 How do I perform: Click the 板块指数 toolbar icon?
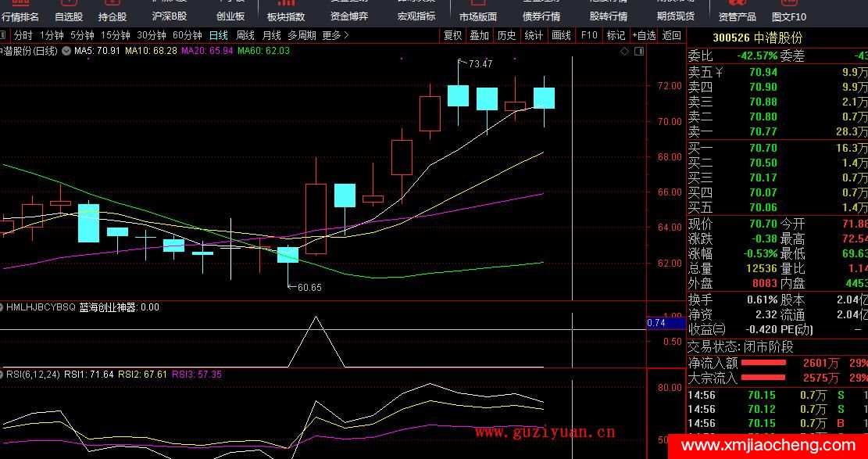[286, 16]
